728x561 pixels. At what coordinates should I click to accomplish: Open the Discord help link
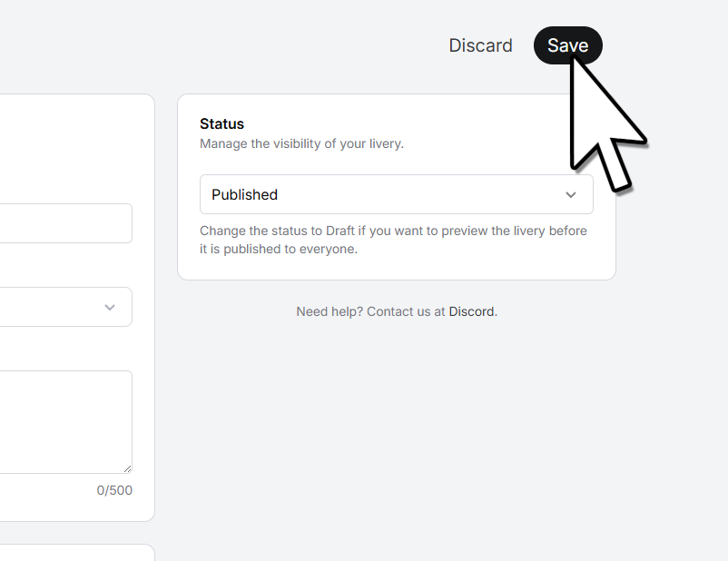point(472,311)
